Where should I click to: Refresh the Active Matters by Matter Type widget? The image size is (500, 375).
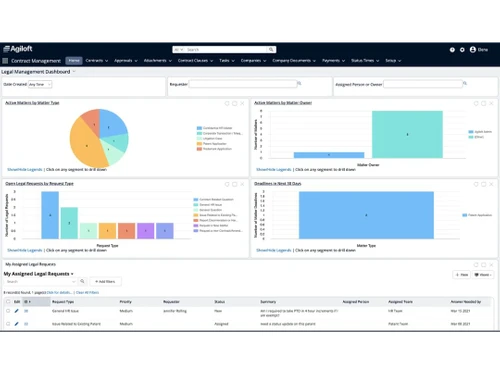tap(227, 103)
